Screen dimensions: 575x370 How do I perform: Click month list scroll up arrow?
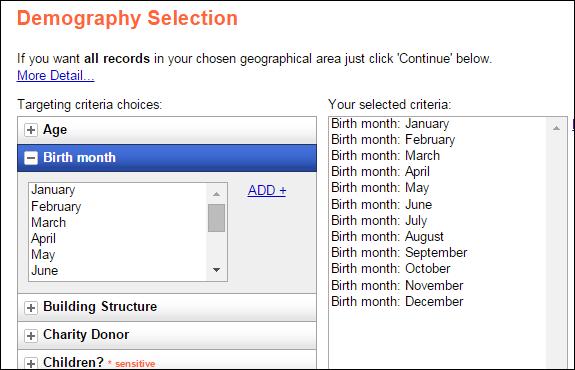click(x=216, y=194)
